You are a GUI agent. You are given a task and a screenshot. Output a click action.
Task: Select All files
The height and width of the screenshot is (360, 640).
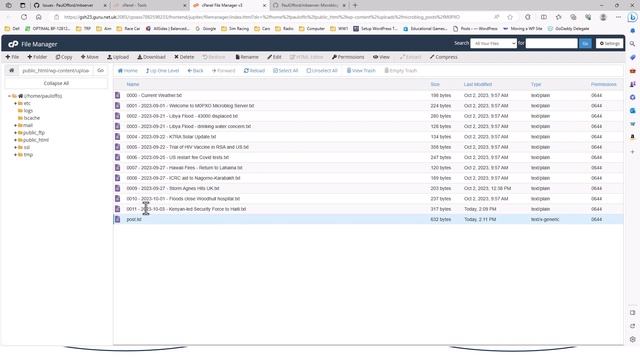coord(286,71)
